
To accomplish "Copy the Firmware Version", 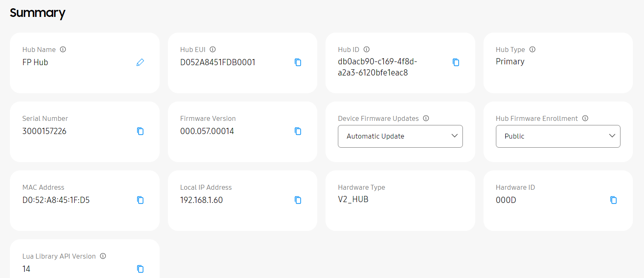I will click(298, 131).
